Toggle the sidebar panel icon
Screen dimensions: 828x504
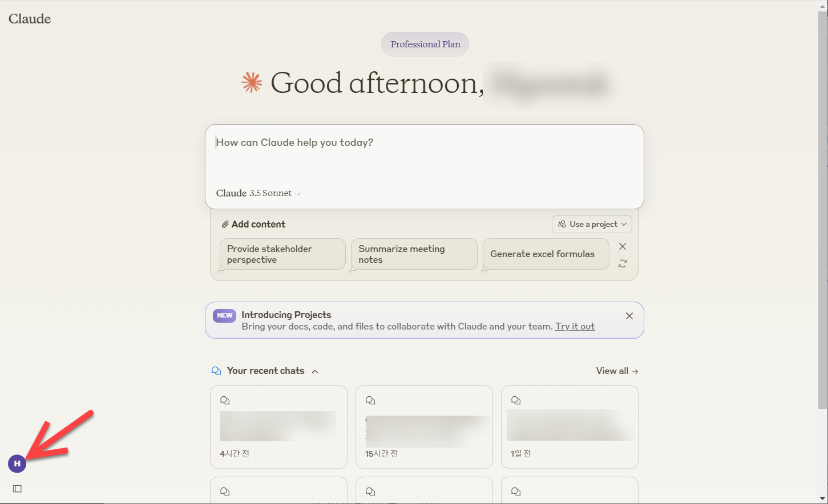(x=17, y=489)
